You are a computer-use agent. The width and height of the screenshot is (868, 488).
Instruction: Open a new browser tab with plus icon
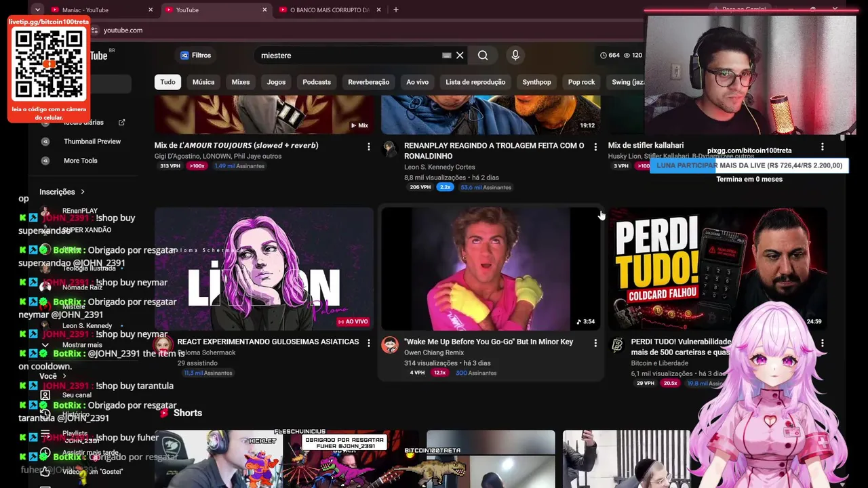(396, 10)
